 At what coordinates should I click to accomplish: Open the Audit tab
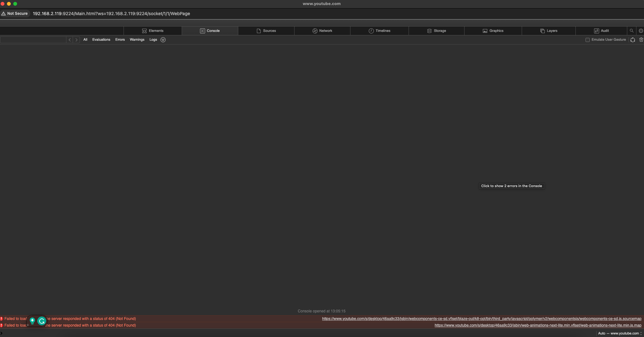(x=601, y=31)
